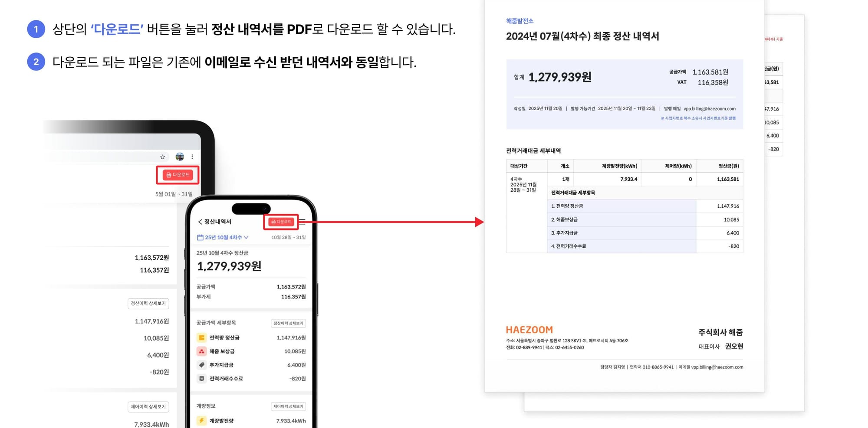The image size is (868, 428).
Task: Click the 1,147,916원 amount on the tablet
Action: (152, 321)
